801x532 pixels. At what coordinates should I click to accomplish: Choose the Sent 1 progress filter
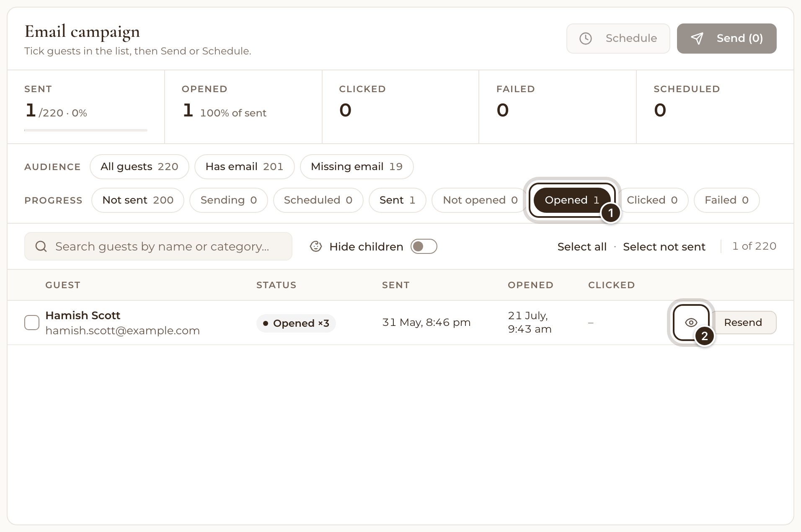[x=397, y=200]
